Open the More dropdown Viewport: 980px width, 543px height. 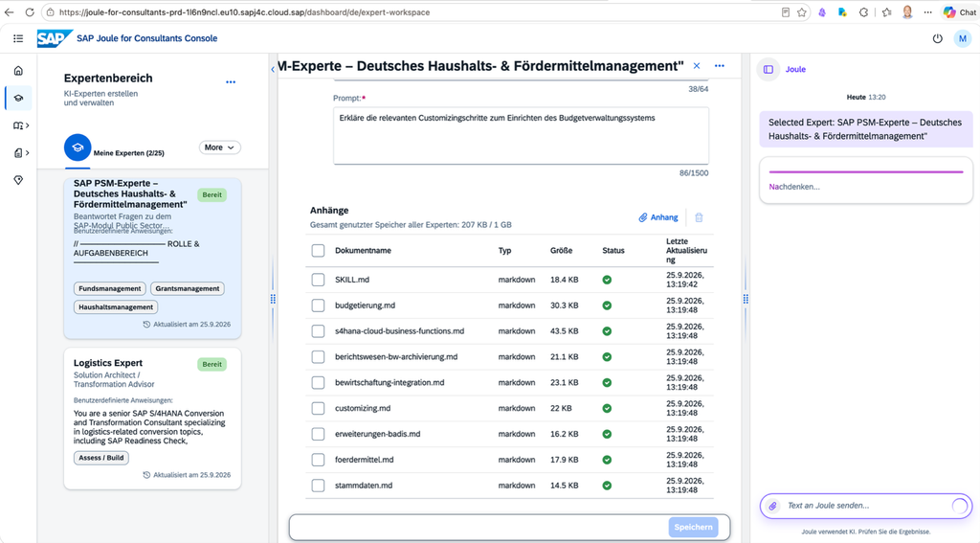(219, 147)
